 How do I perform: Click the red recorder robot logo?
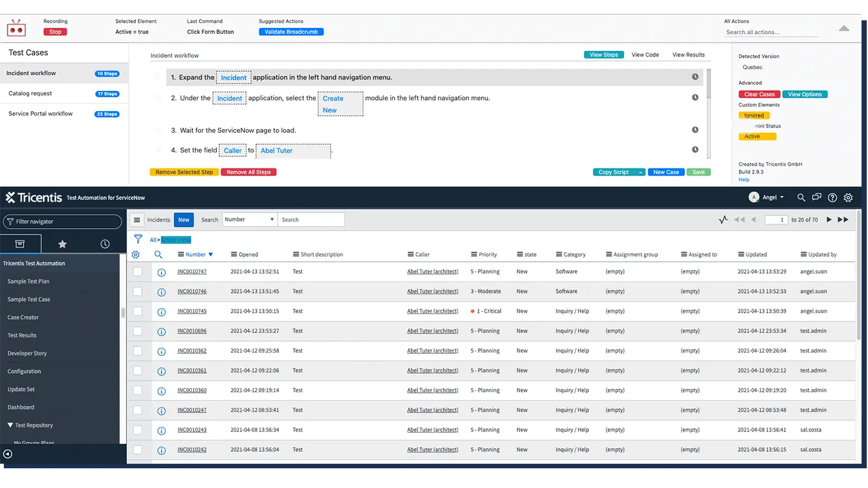pos(16,29)
